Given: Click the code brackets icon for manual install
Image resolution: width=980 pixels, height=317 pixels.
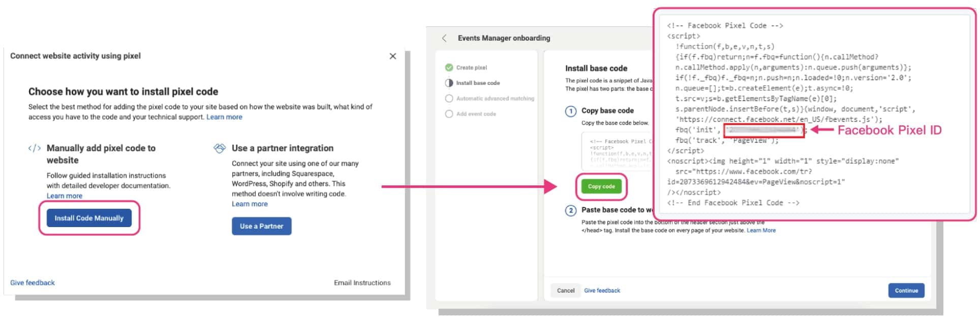Looking at the screenshot, I should 35,148.
